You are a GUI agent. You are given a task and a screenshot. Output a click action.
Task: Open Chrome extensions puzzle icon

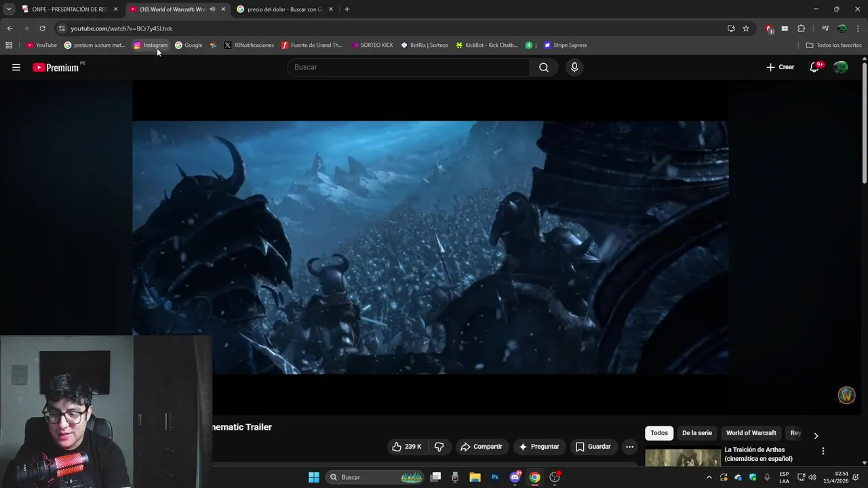point(801,28)
